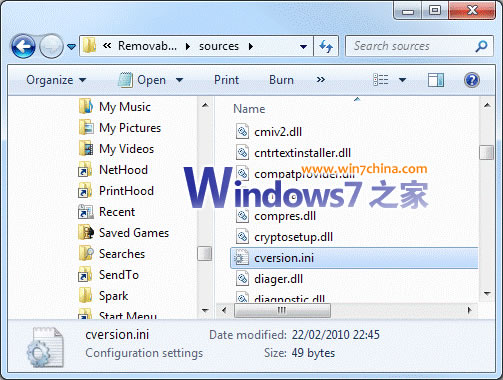This screenshot has width=503, height=380.
Task: Click the Removab... breadcrumb segment
Action: coord(147,46)
